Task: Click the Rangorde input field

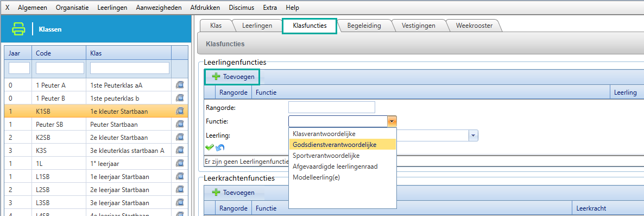Action: [332, 107]
